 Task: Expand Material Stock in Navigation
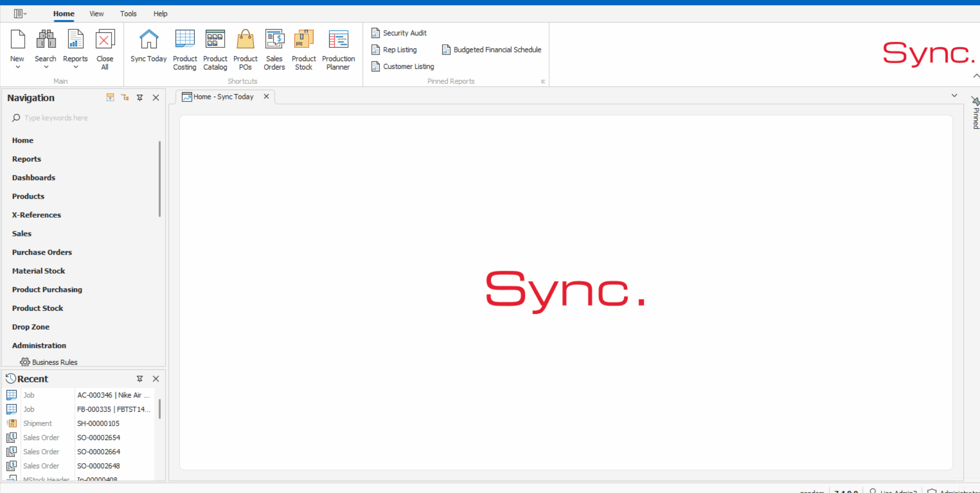tap(39, 271)
